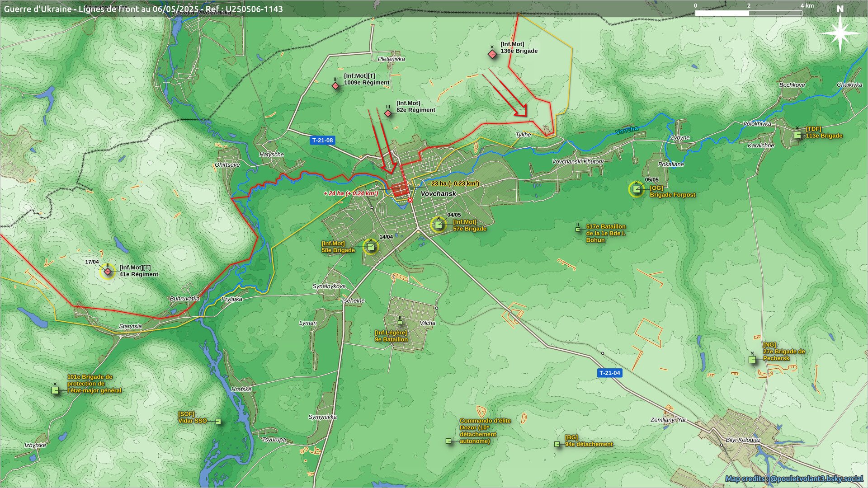Image resolution: width=868 pixels, height=488 pixels.
Task: Click the 27e Brigade de Pechersk unit square
Action: pos(752,360)
